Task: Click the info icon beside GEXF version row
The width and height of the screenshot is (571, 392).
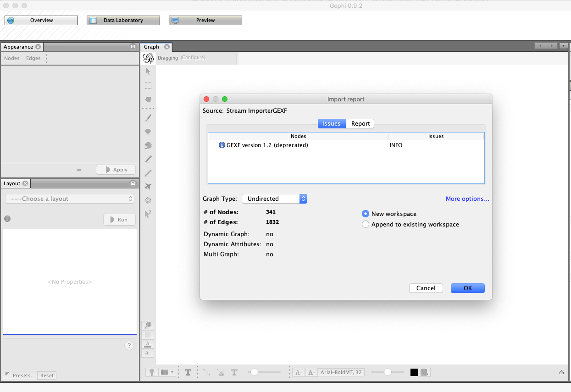Action: pyautogui.click(x=222, y=145)
